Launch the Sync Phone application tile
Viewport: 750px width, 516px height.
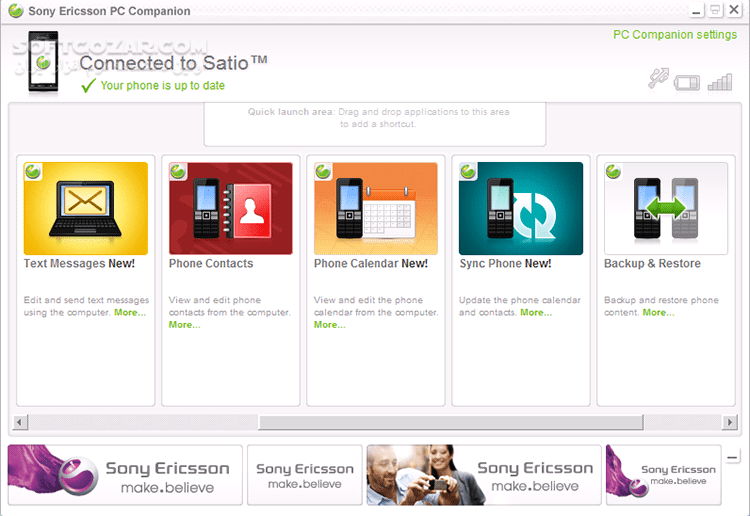(x=521, y=208)
